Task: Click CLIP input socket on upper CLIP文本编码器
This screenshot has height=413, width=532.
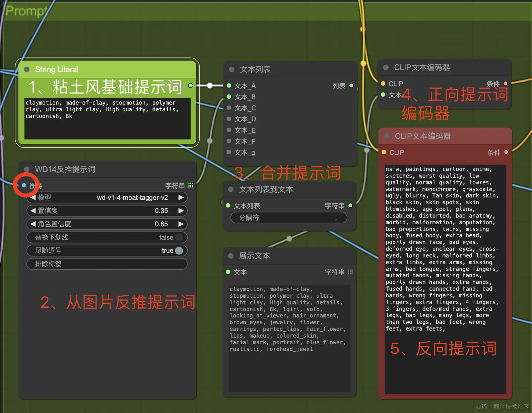Action: 383,83
